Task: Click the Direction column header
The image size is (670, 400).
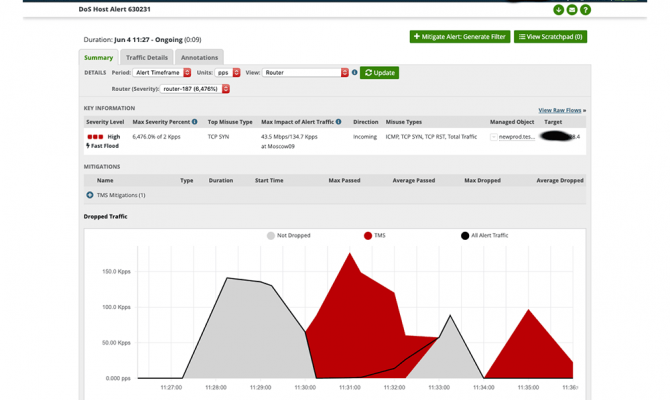Action: 365,122
